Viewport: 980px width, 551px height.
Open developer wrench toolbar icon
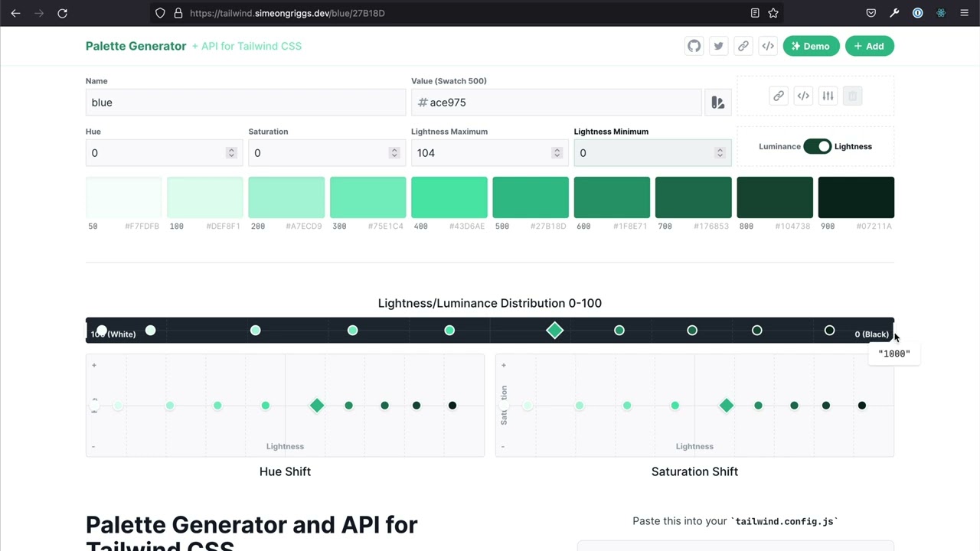(894, 13)
